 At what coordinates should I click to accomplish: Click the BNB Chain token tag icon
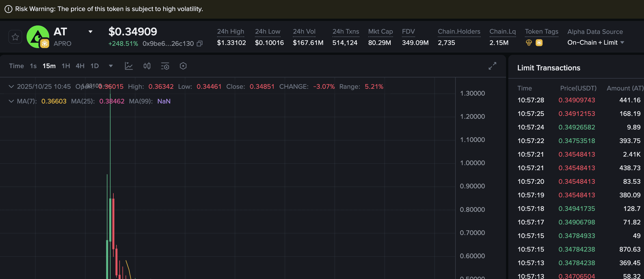click(539, 43)
